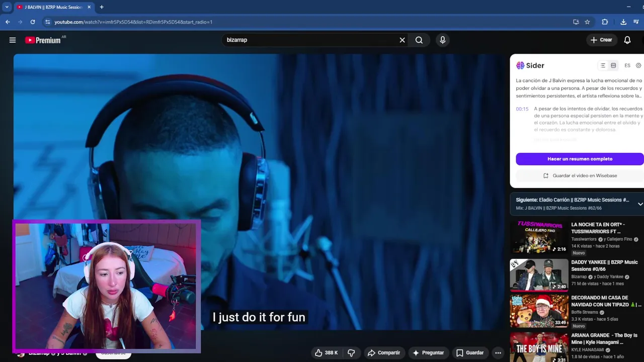
Task: Run search with the magnifier button
Action: [419, 40]
